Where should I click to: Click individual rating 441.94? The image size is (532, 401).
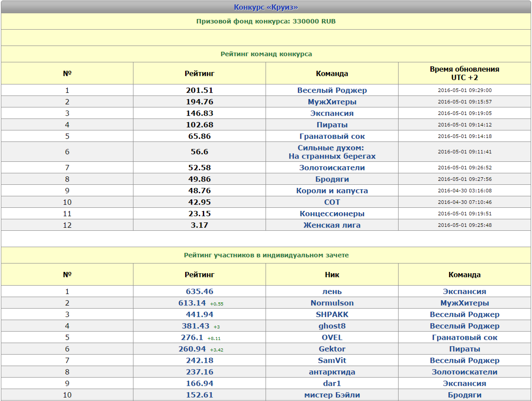(x=200, y=314)
